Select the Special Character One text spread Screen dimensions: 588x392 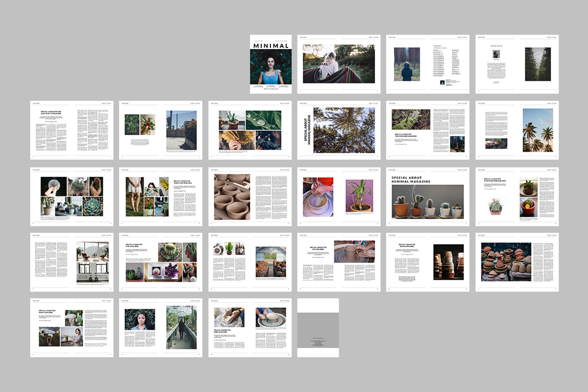(72, 130)
